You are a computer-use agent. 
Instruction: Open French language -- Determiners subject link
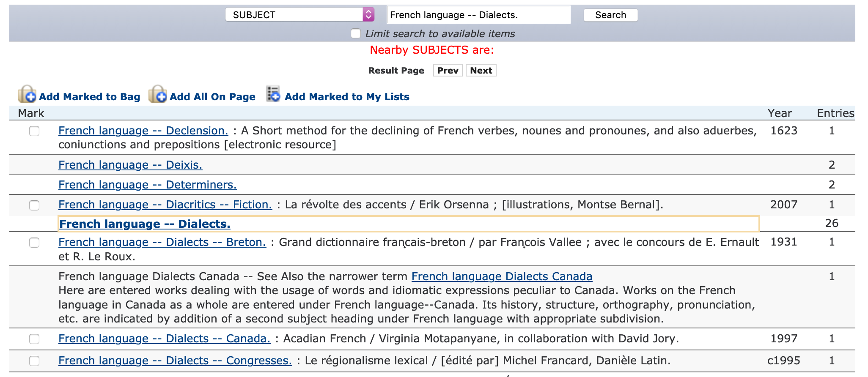coord(148,185)
